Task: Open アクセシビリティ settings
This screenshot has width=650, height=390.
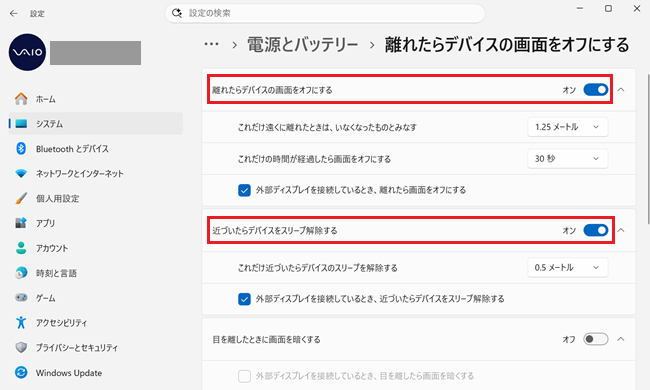Action: tap(96, 322)
